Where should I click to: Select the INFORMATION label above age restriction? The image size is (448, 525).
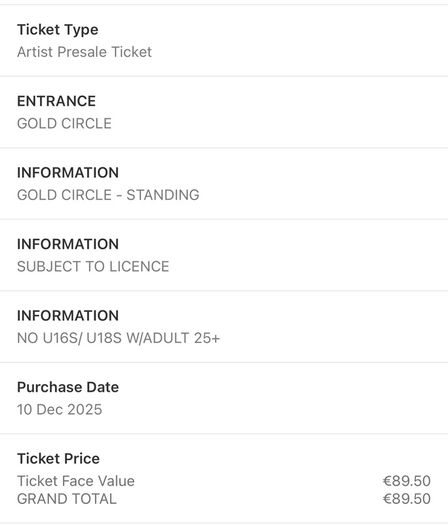68,316
